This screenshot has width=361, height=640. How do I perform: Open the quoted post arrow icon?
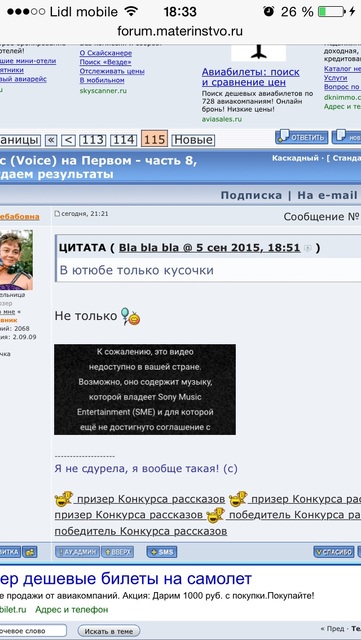(x=308, y=248)
